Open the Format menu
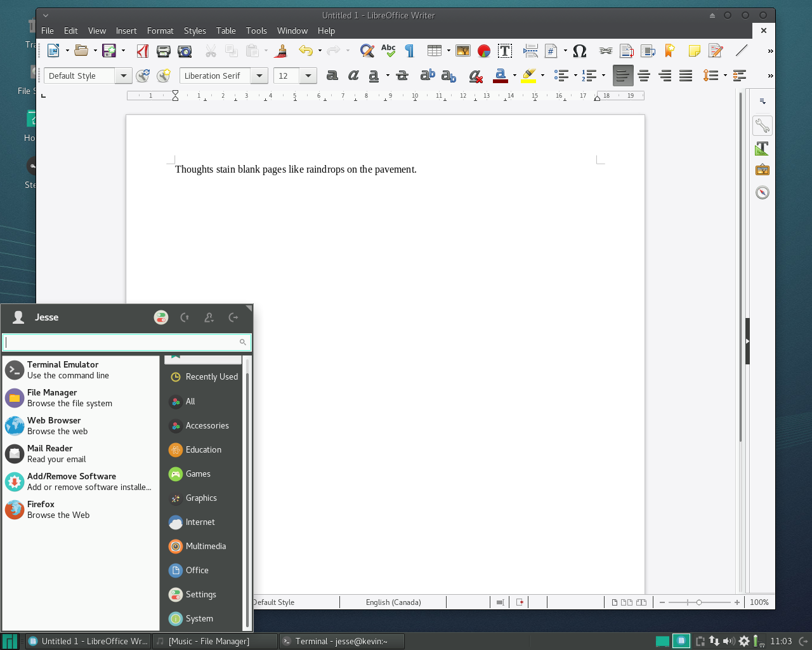This screenshot has width=812, height=650. 160,30
